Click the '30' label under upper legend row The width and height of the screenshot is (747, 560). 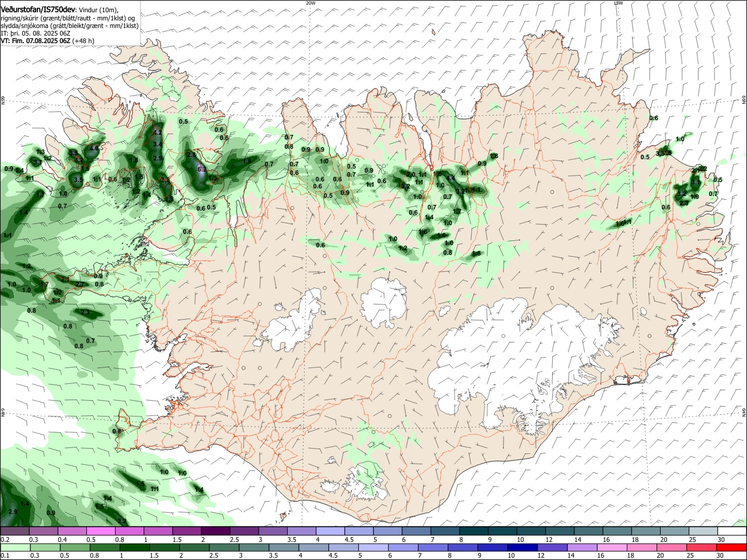721,540
